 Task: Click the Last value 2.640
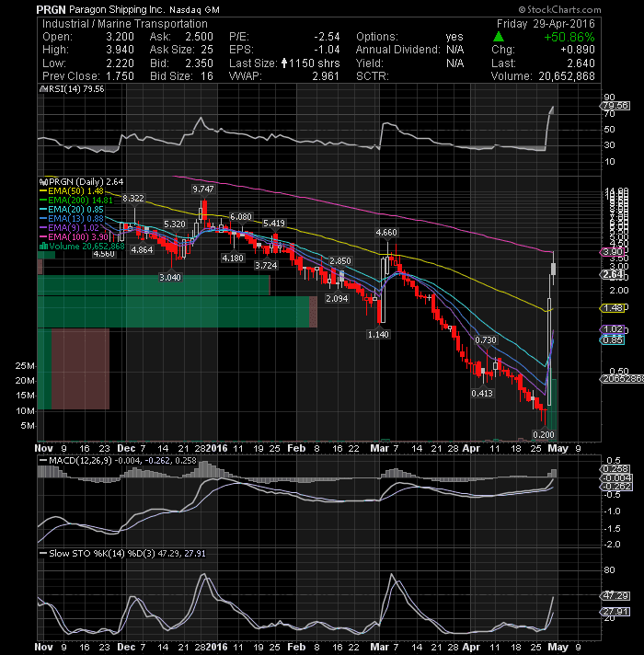(581, 63)
